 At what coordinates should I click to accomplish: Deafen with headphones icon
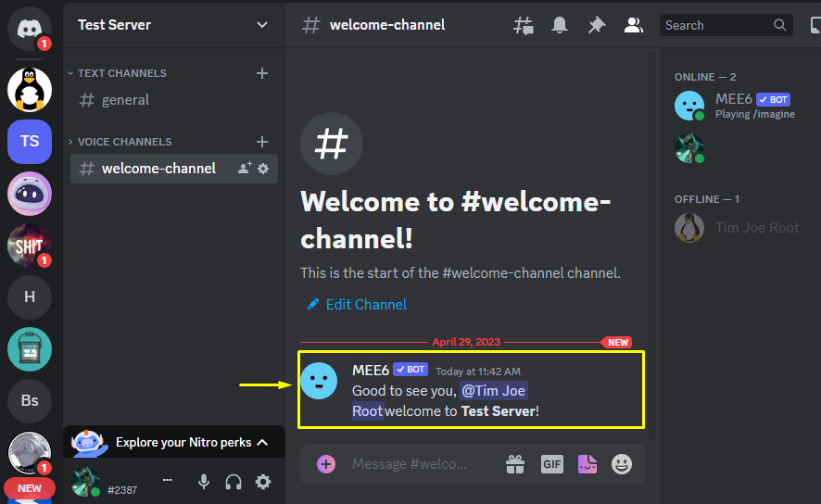[x=234, y=482]
